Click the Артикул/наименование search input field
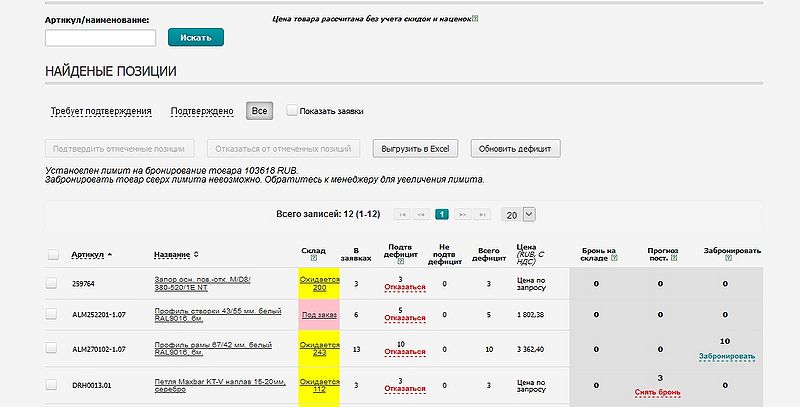This screenshot has height=407, width=800. pyautogui.click(x=101, y=38)
